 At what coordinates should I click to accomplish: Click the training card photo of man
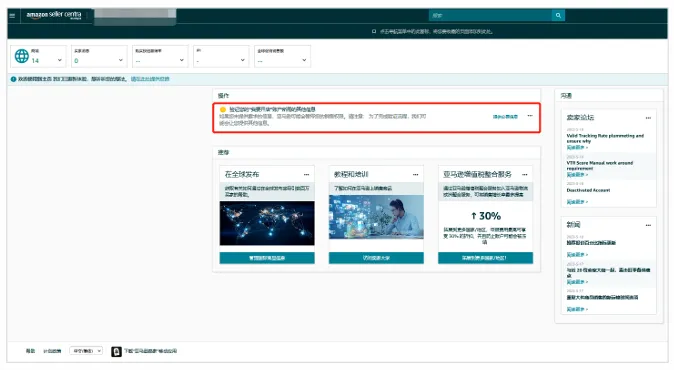tap(376, 217)
